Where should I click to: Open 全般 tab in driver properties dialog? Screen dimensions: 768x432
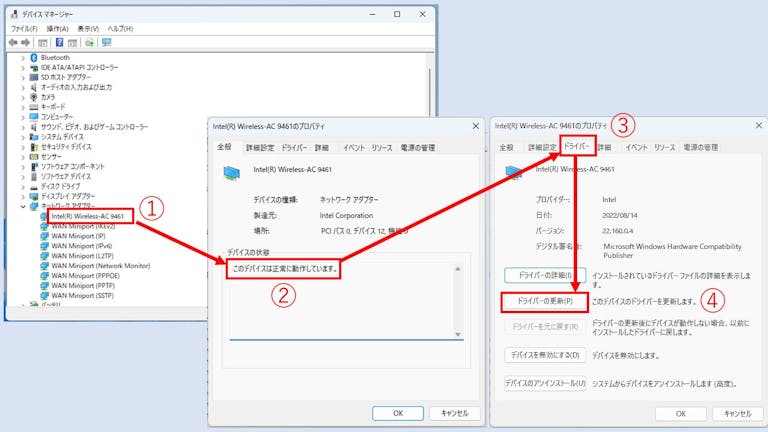click(506, 147)
